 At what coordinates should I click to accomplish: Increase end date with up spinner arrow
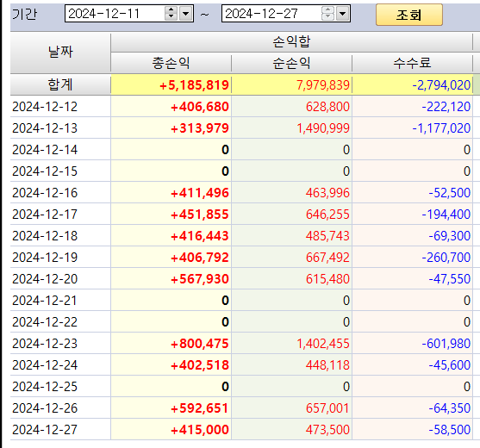tap(327, 9)
